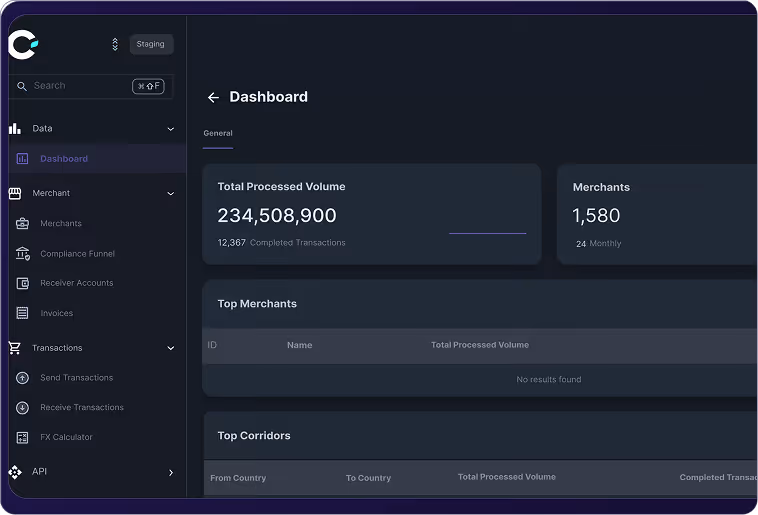Click the Dashboard menu icon
758x515 pixels.
coord(22,159)
